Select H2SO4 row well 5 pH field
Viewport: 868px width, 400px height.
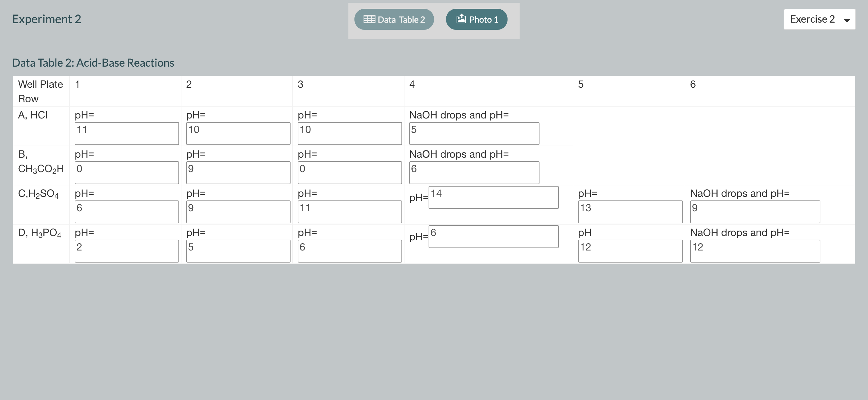click(630, 212)
